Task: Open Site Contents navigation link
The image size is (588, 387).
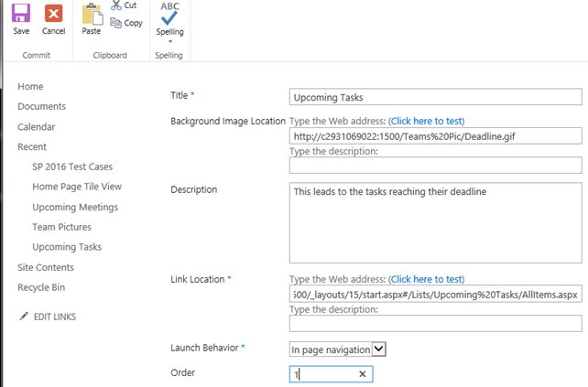Action: coord(46,267)
